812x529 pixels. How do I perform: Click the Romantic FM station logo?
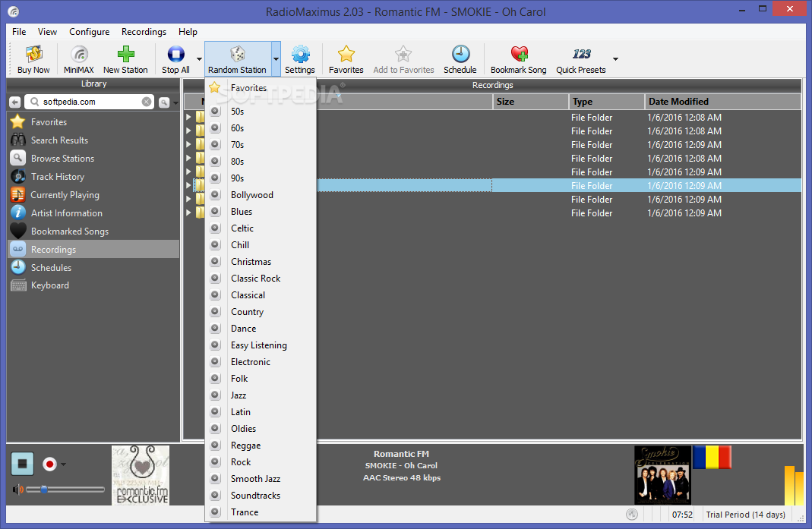point(141,475)
